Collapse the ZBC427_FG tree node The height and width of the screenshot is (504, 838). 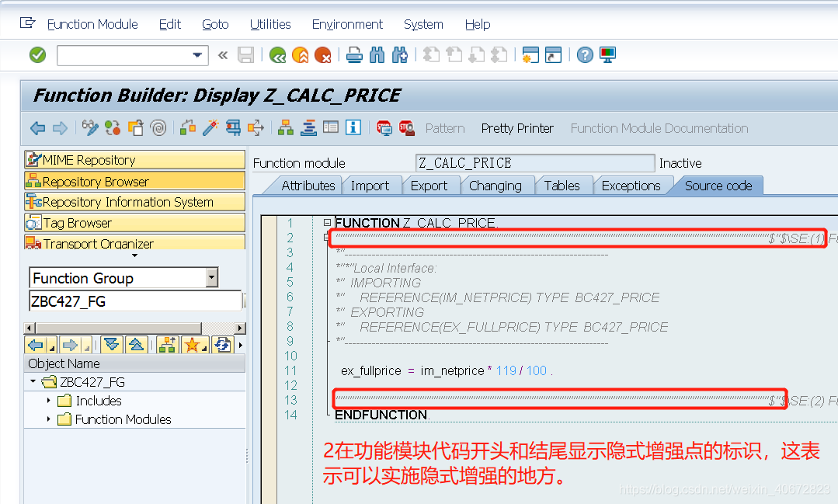[33, 381]
